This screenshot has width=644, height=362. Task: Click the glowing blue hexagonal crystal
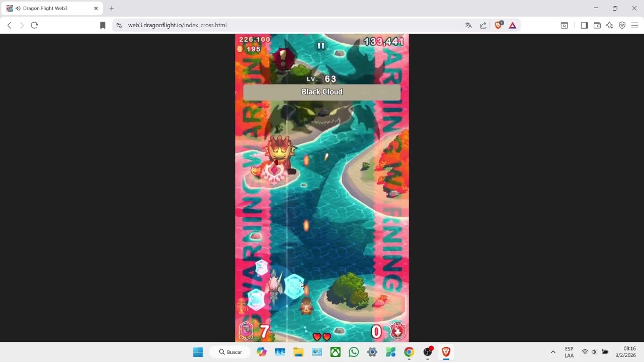click(294, 286)
